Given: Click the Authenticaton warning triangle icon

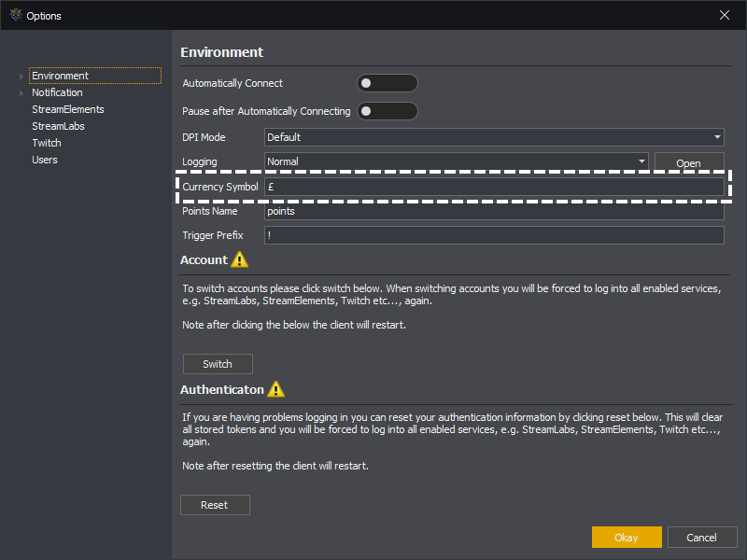Looking at the screenshot, I should tap(275, 389).
